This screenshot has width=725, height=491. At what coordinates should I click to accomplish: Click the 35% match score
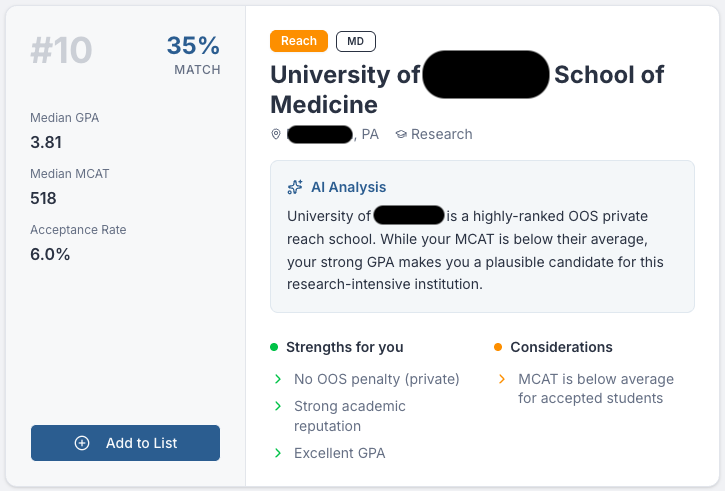click(193, 46)
